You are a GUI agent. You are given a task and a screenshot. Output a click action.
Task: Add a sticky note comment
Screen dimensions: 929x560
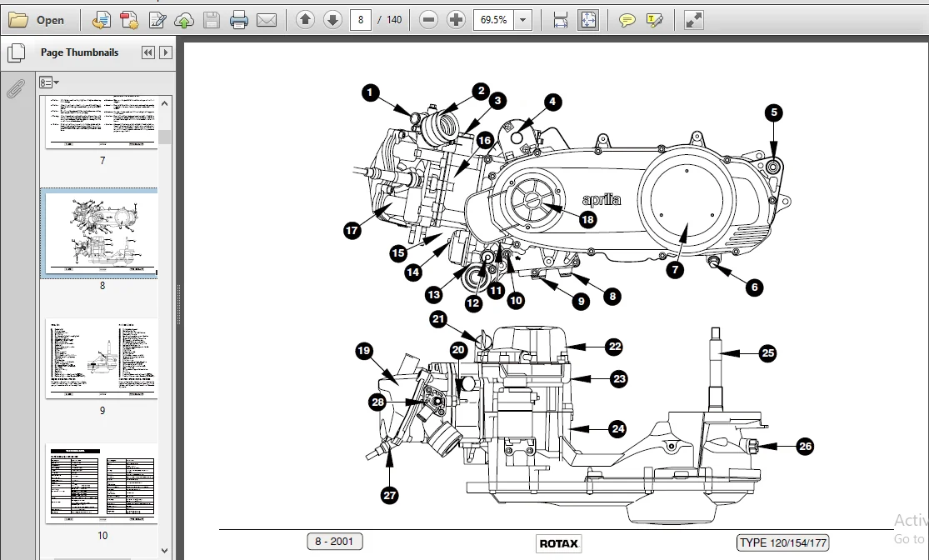point(627,20)
